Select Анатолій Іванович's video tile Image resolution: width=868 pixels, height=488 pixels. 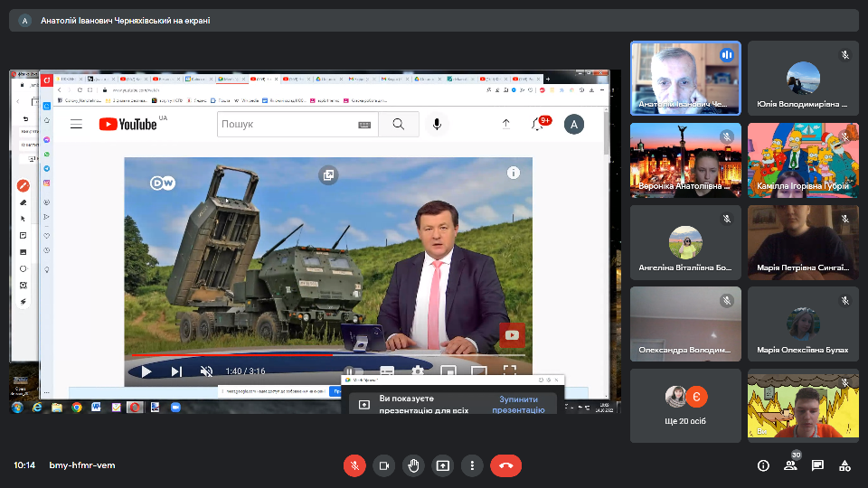pos(685,77)
